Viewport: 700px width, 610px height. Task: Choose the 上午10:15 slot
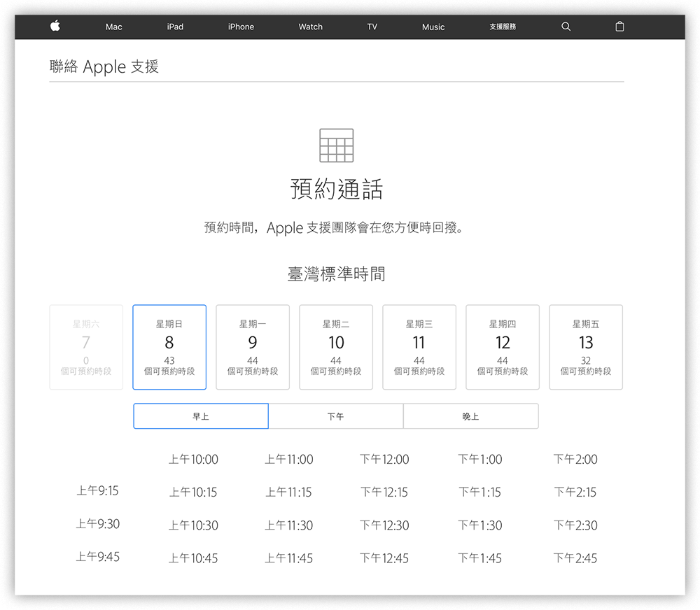point(193,492)
